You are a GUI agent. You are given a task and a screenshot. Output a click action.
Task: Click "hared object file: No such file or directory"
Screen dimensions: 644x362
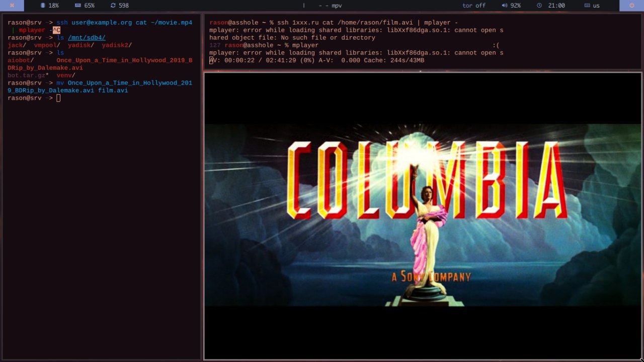point(292,38)
